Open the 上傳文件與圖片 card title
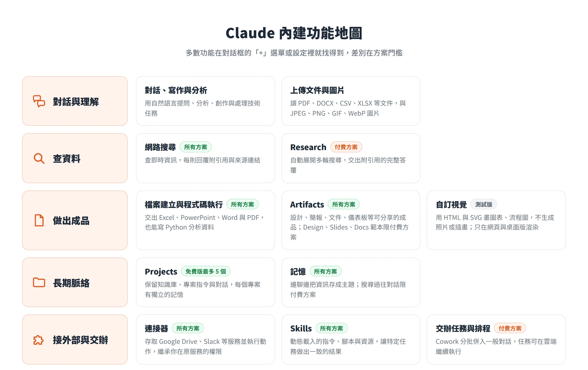The image size is (588, 370). [x=317, y=90]
